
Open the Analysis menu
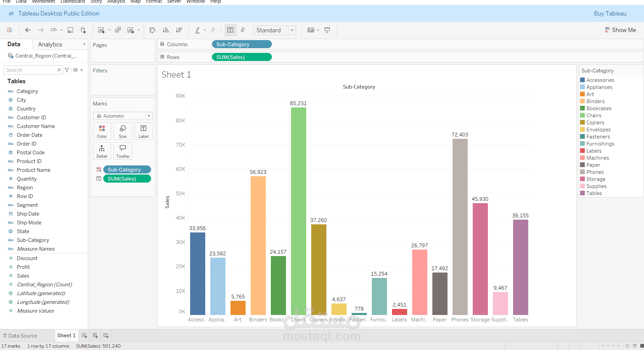click(x=116, y=2)
